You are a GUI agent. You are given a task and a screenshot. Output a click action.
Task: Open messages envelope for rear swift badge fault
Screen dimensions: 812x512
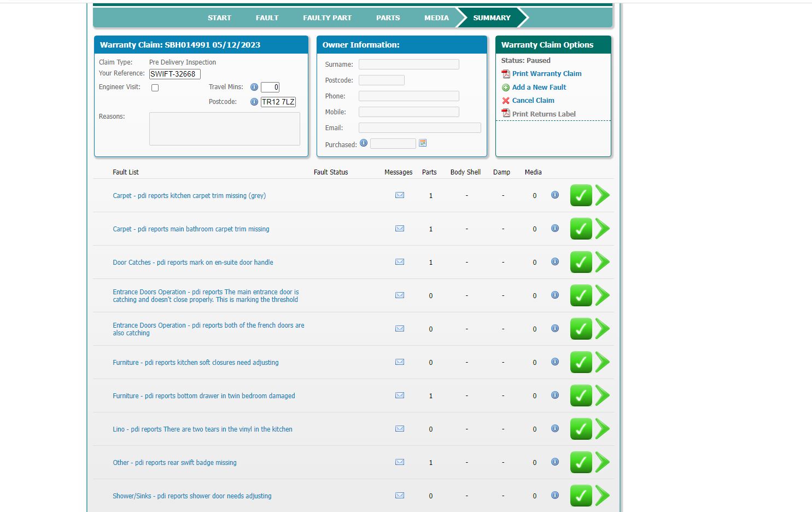400,462
